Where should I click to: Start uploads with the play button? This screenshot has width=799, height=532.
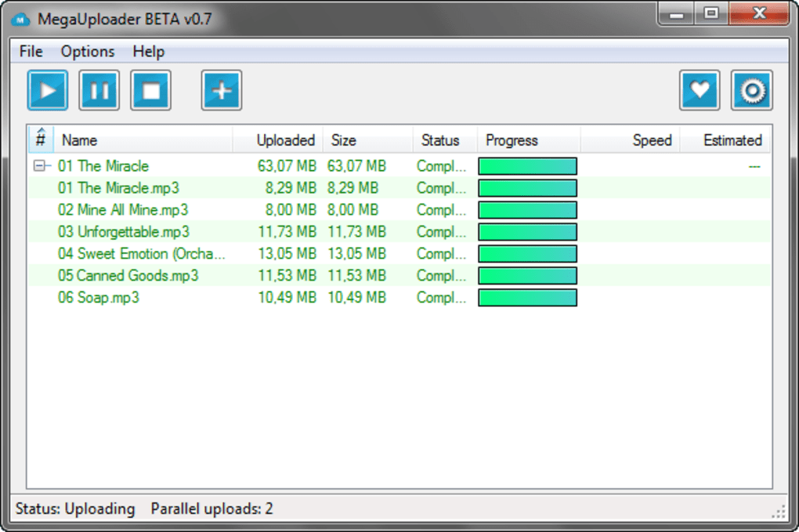point(47,91)
